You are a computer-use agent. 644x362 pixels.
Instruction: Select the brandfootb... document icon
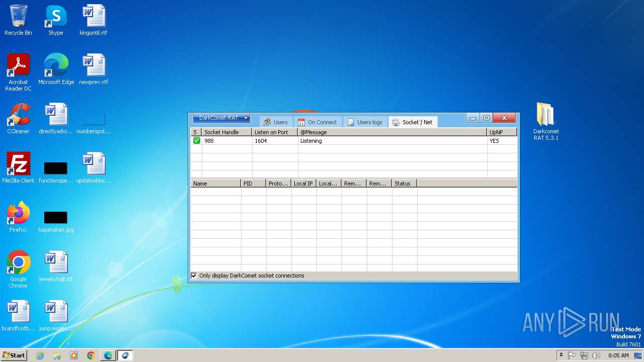click(18, 316)
